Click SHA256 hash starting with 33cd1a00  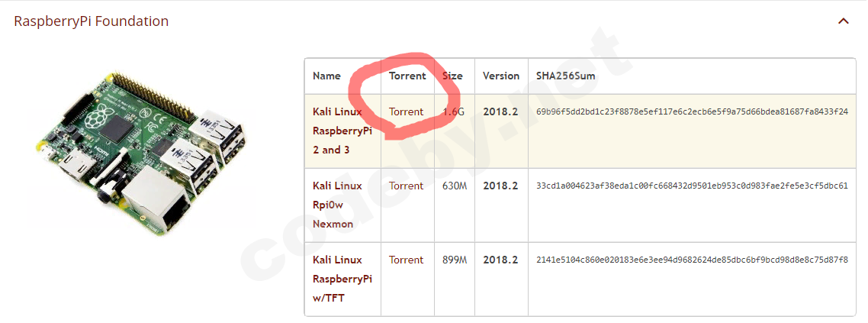click(x=692, y=186)
